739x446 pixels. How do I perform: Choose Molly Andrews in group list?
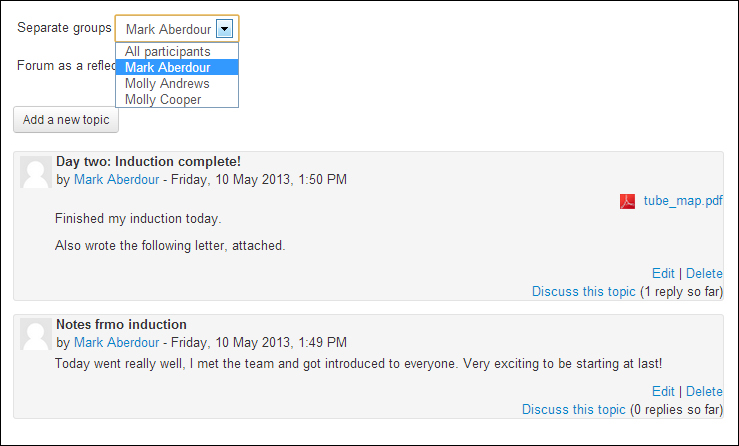tap(167, 84)
